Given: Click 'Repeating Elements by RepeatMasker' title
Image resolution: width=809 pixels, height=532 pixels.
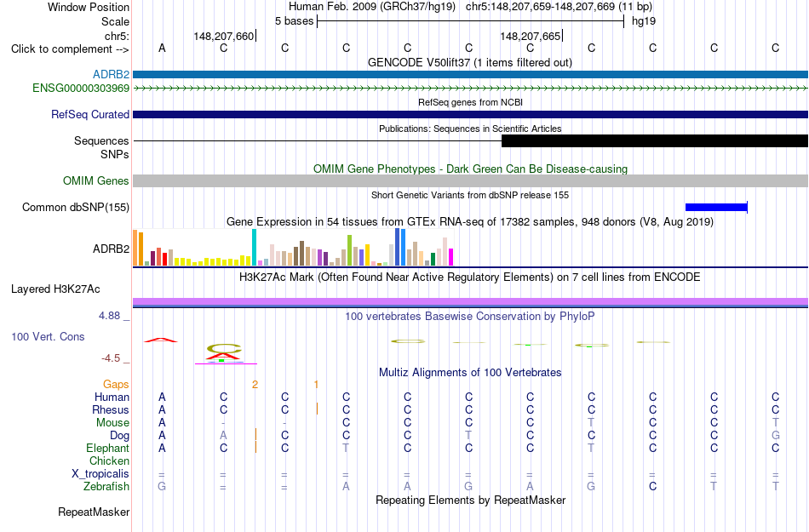Looking at the screenshot, I should (471, 501).
